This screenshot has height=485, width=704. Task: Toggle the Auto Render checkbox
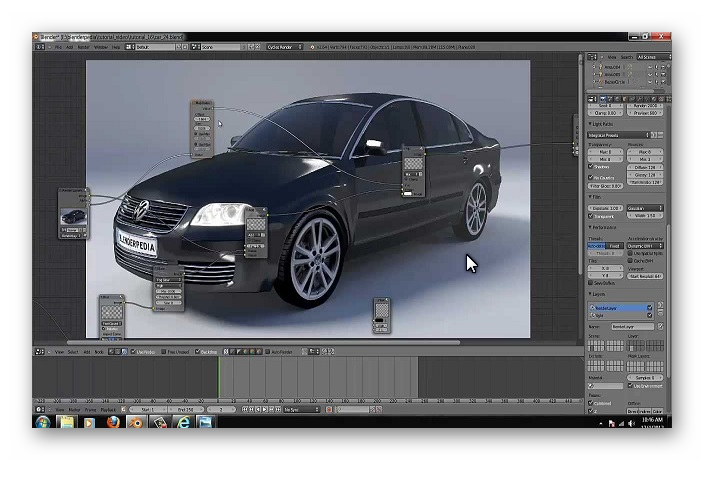tap(268, 352)
